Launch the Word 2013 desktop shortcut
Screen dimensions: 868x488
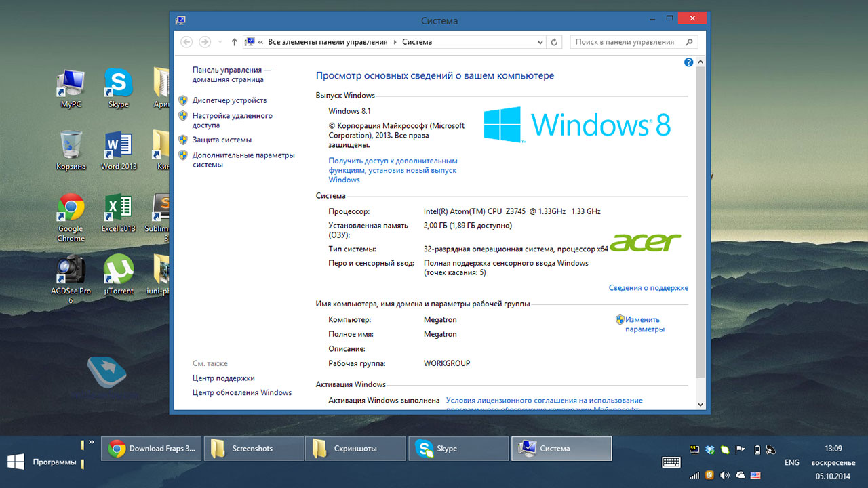[118, 150]
